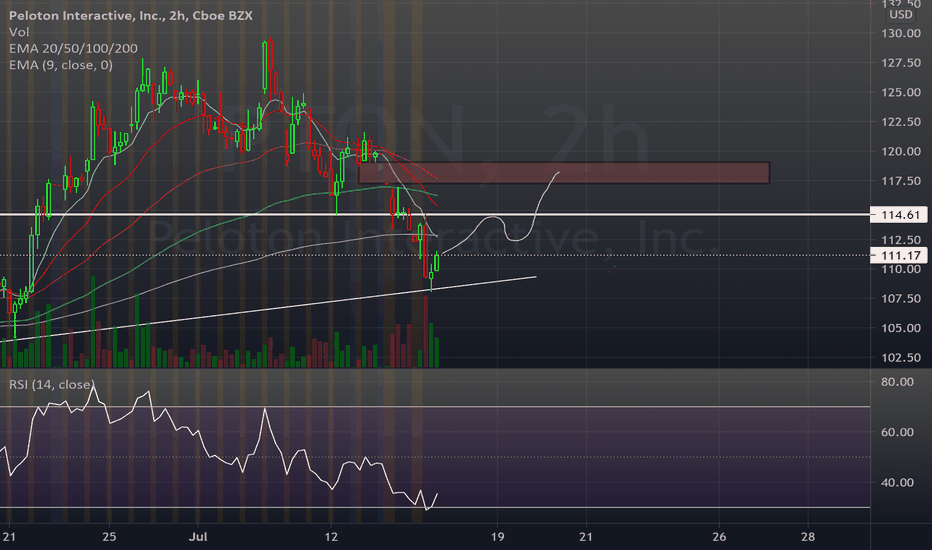Click the 111.17 current price tag
The height and width of the screenshot is (550, 932).
click(x=898, y=256)
